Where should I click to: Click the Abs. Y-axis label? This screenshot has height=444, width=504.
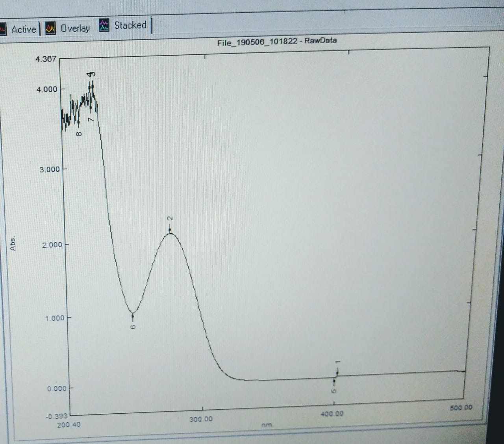13,244
